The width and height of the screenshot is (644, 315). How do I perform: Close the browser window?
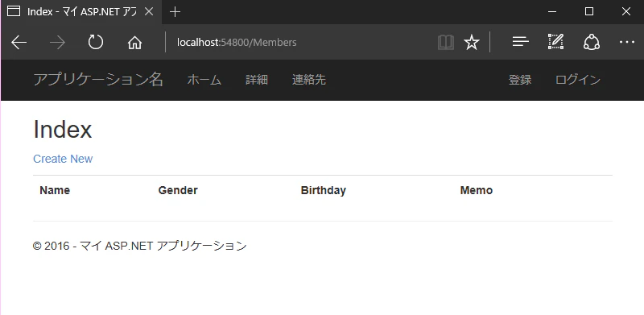point(626,12)
